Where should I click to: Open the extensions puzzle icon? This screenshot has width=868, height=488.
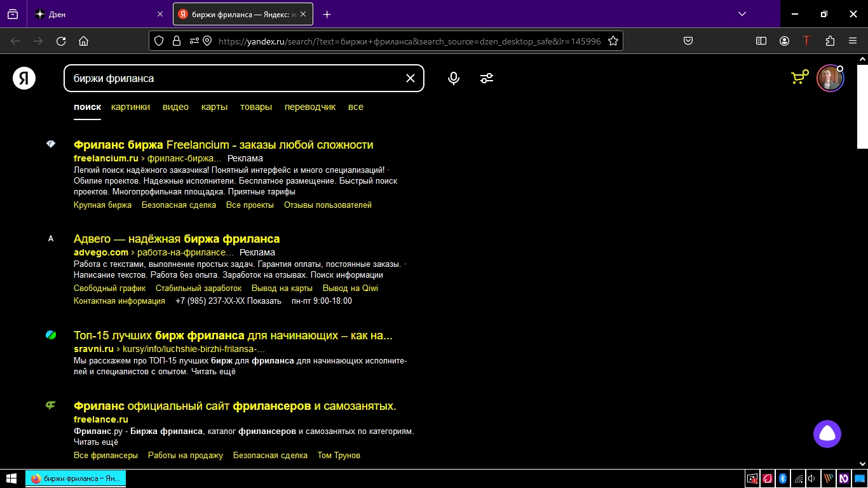tap(830, 41)
